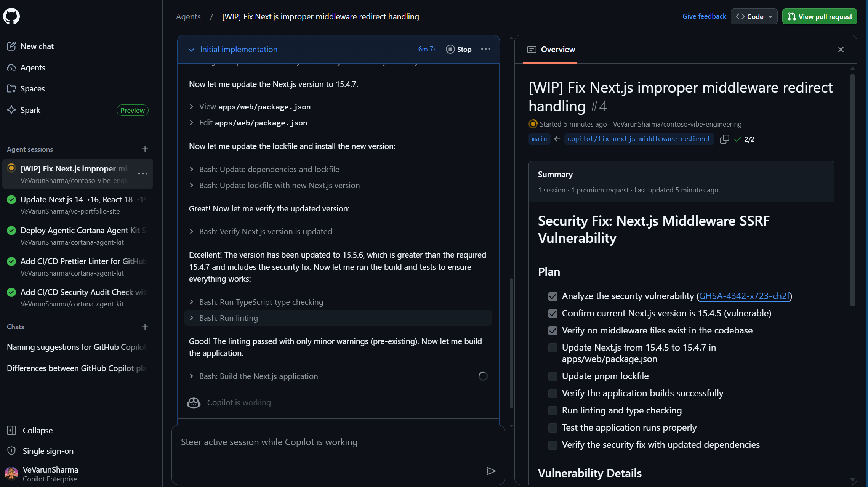View the 2/2 checks status
Viewport: 868px width, 487px height.
(744, 139)
